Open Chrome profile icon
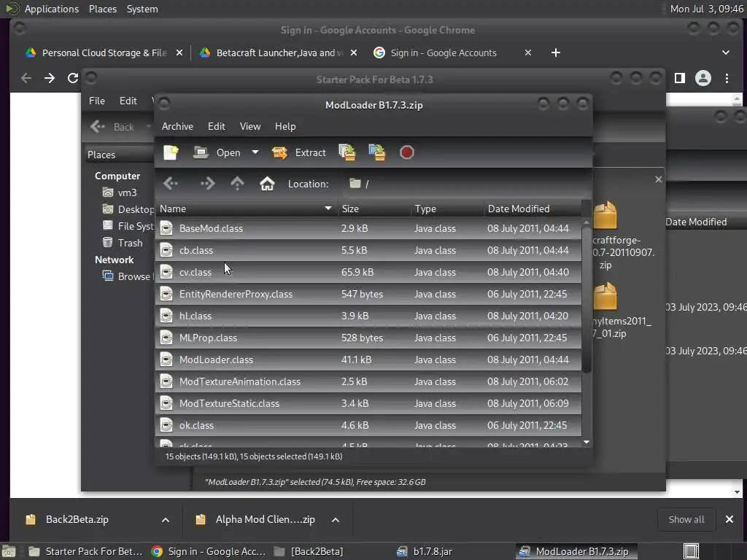This screenshot has width=747, height=560. (x=703, y=78)
